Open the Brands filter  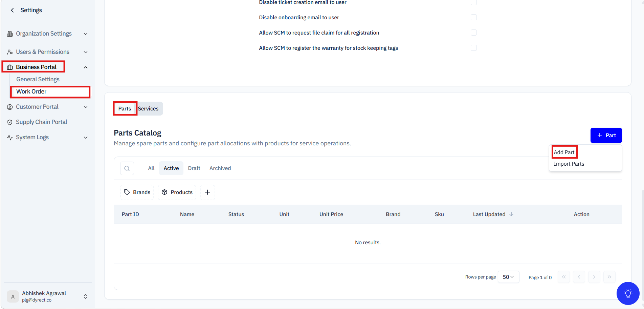tap(137, 192)
